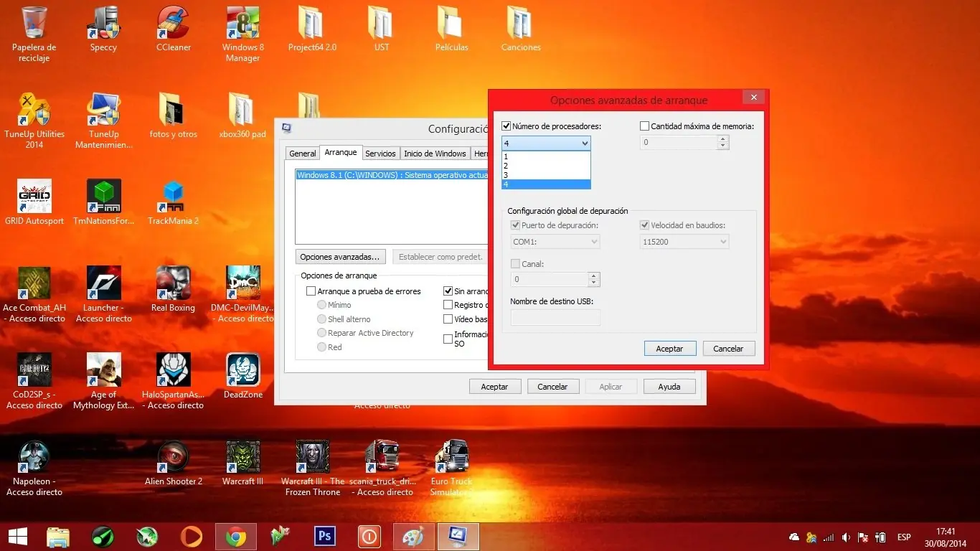Screen dimensions: 980x551
Task: Select the Windows 8.1 boot entry
Action: [x=392, y=175]
